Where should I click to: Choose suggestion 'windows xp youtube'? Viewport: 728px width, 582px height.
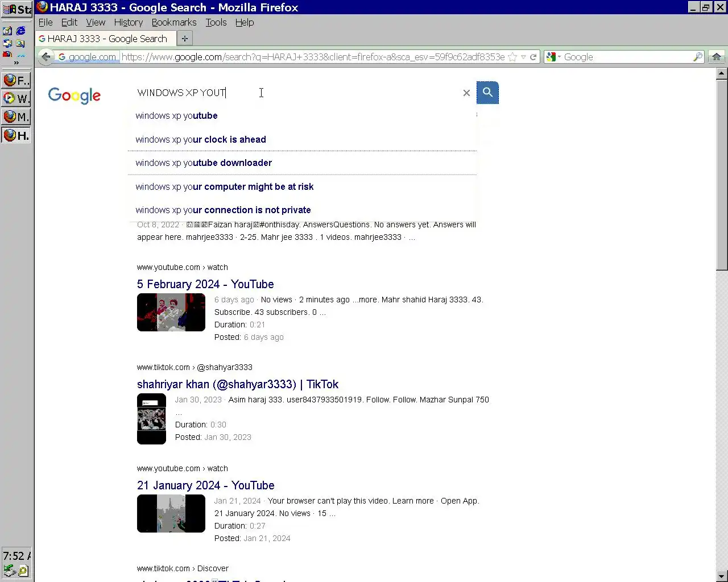tap(302, 115)
